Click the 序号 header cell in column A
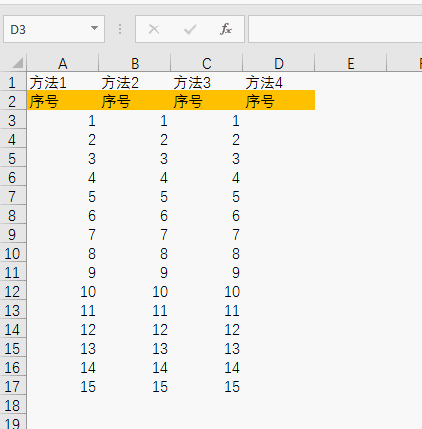Image resolution: width=422 pixels, height=429 pixels. click(x=63, y=101)
